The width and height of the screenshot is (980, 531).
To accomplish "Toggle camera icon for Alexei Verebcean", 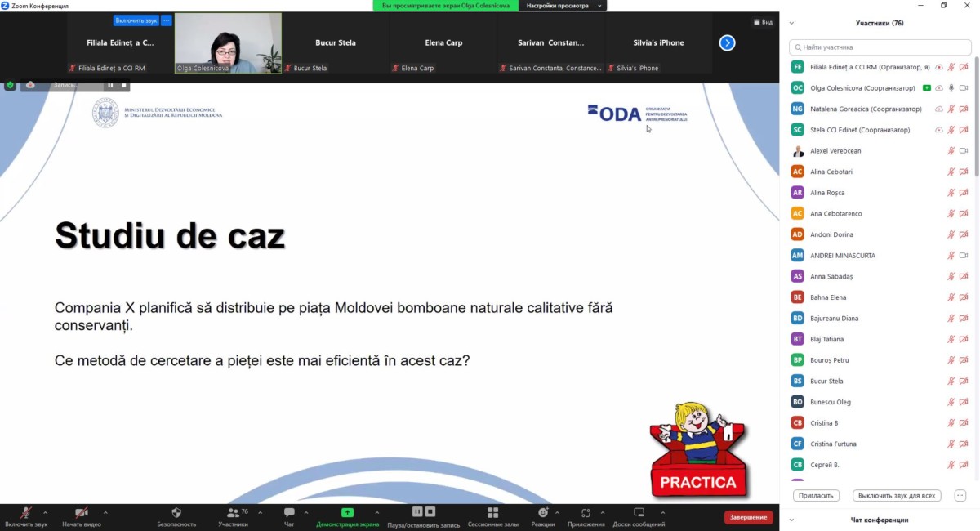I will pyautogui.click(x=964, y=150).
